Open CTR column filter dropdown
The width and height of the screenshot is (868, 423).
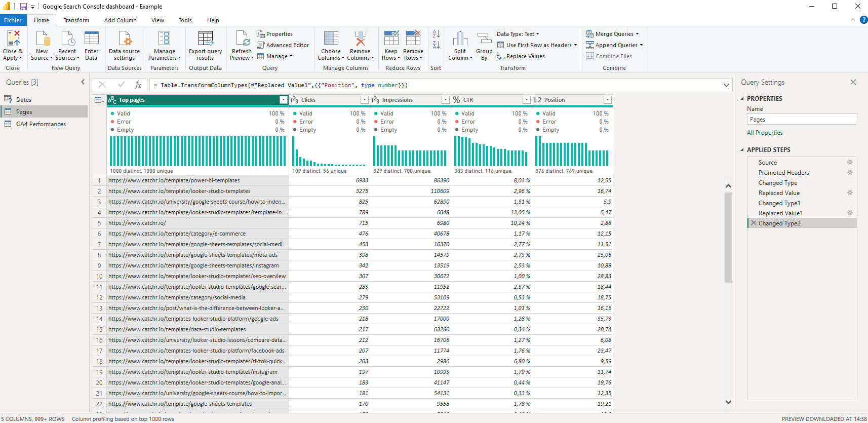(x=527, y=100)
